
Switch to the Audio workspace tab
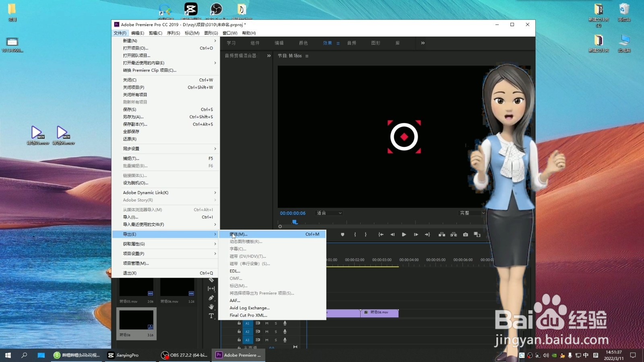352,43
